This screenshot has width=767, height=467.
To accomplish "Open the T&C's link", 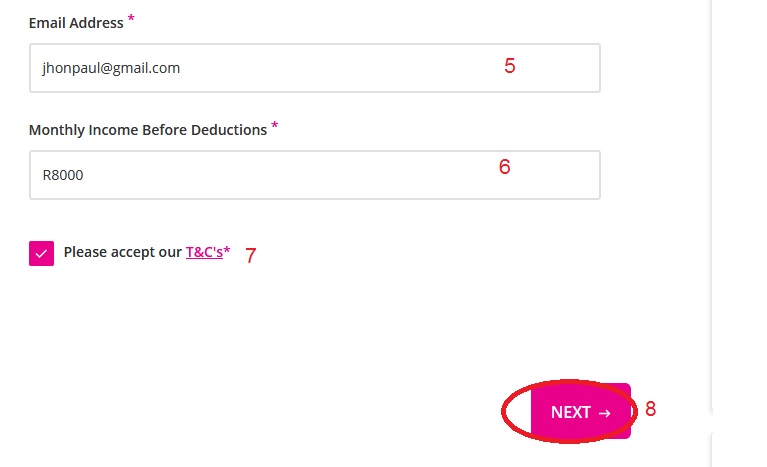I will [204, 253].
